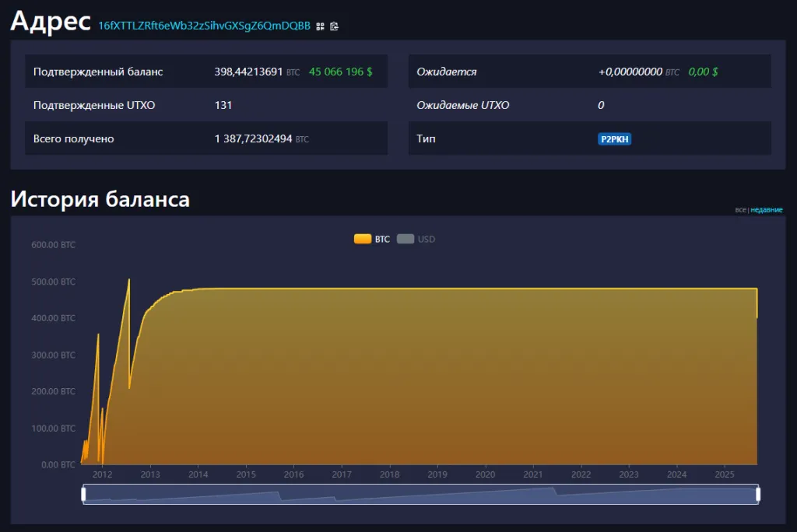
Task: Click the left handle of the range selector
Action: [83, 494]
